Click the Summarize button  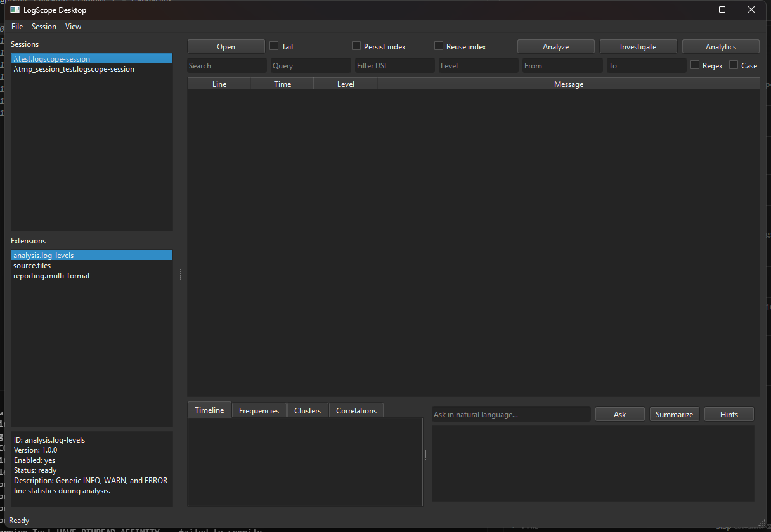[675, 415]
